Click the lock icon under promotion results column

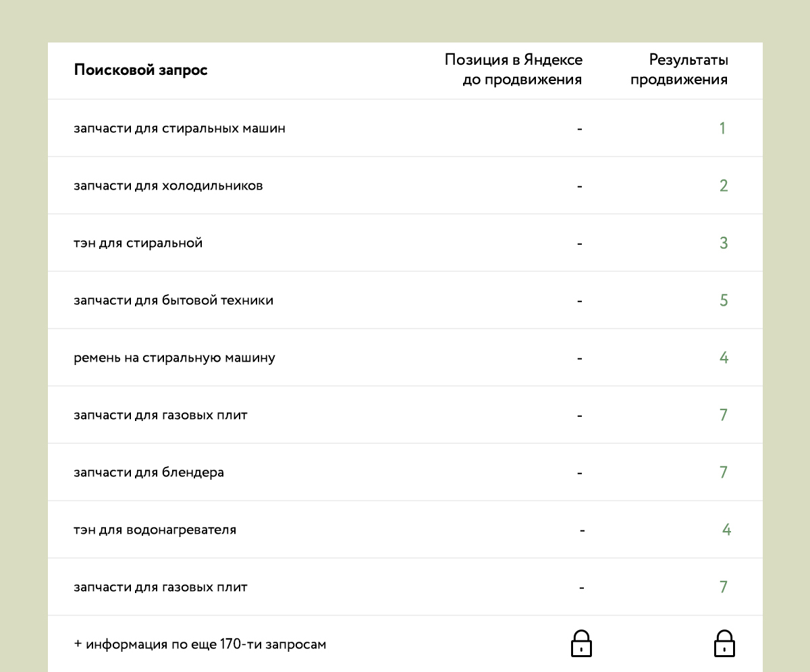(724, 644)
